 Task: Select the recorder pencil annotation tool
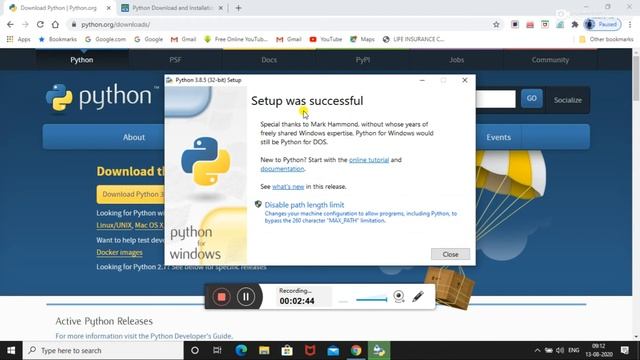pos(418,296)
